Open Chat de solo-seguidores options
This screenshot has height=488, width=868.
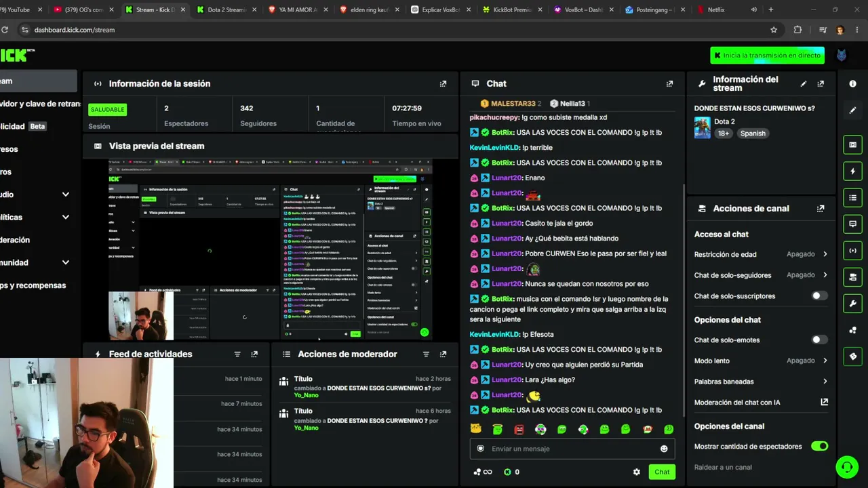pos(761,275)
